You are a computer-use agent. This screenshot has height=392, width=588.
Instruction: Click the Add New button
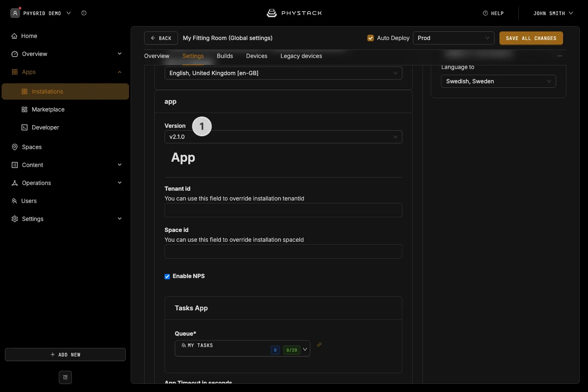65,354
